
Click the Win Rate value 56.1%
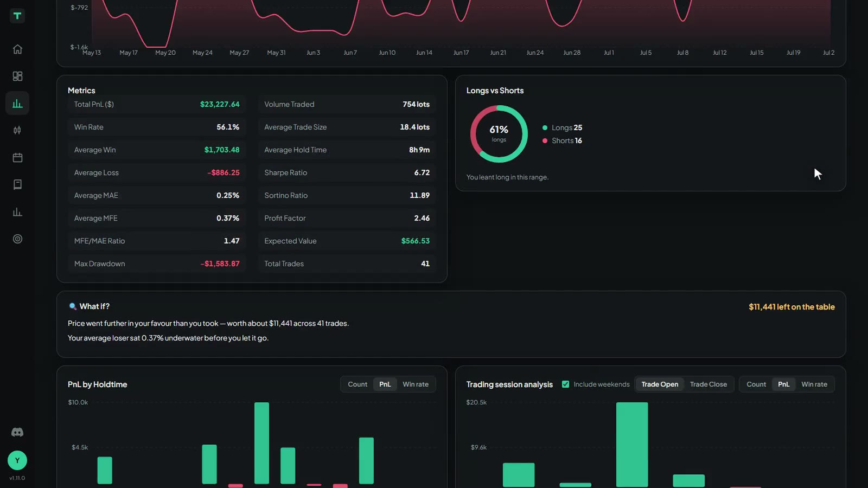pos(228,127)
